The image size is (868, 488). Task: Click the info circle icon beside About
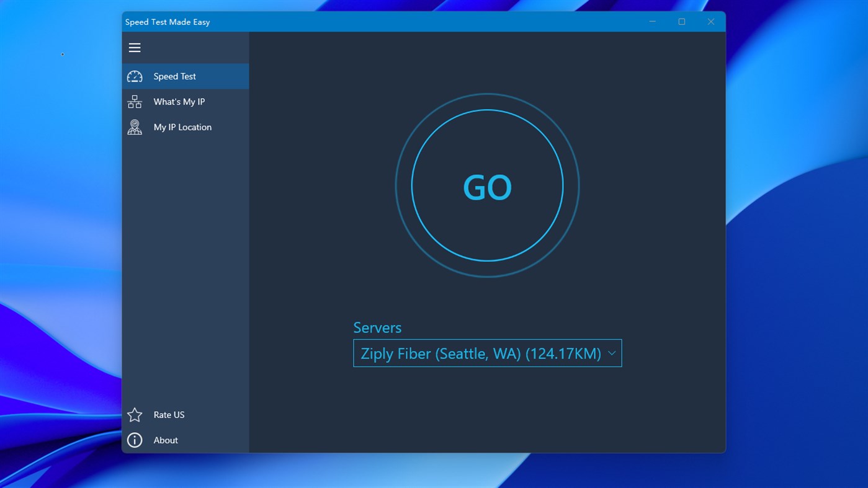tap(135, 440)
